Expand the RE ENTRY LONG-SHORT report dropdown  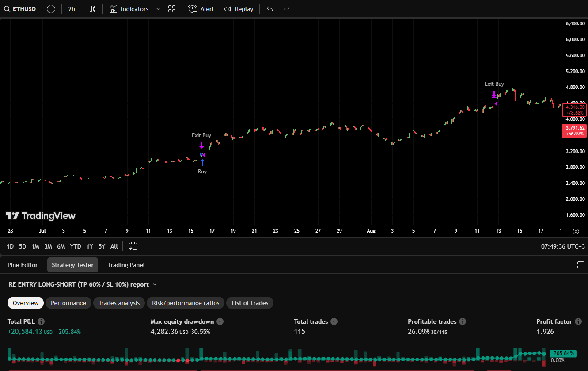(155, 285)
